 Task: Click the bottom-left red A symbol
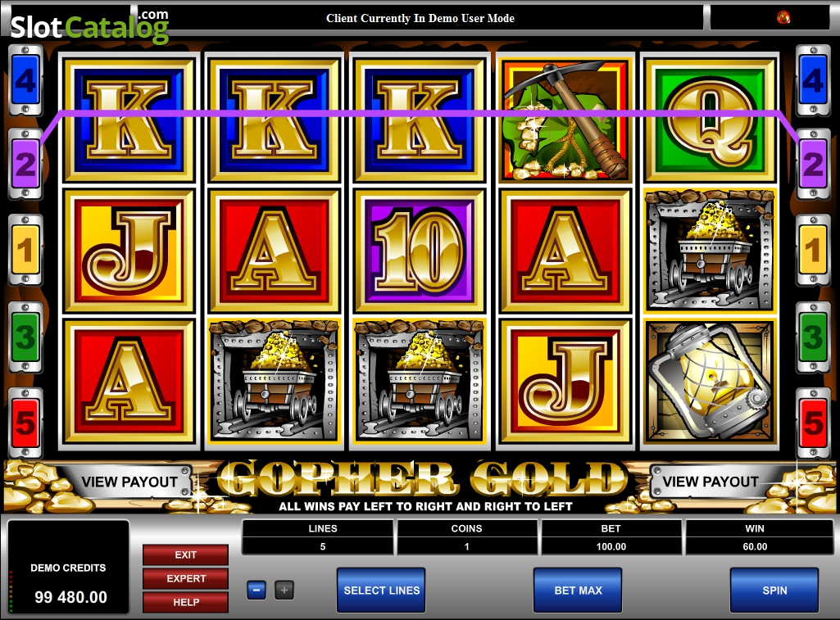coord(129,382)
